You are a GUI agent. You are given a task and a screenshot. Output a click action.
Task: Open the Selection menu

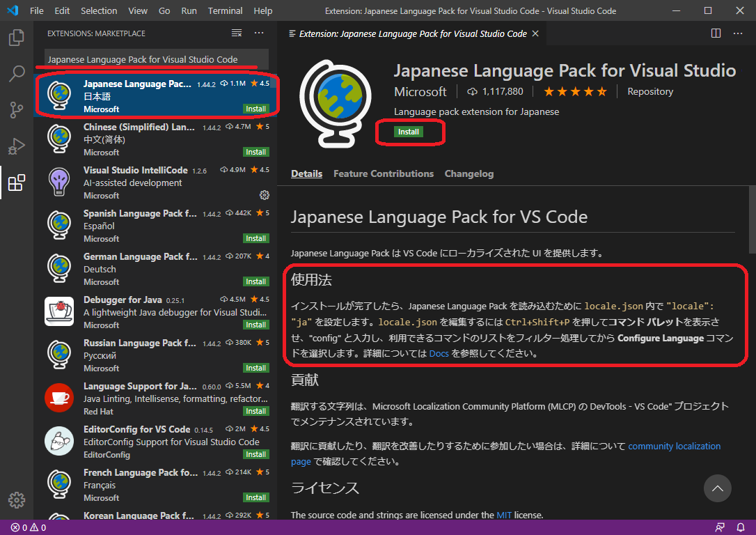point(99,10)
